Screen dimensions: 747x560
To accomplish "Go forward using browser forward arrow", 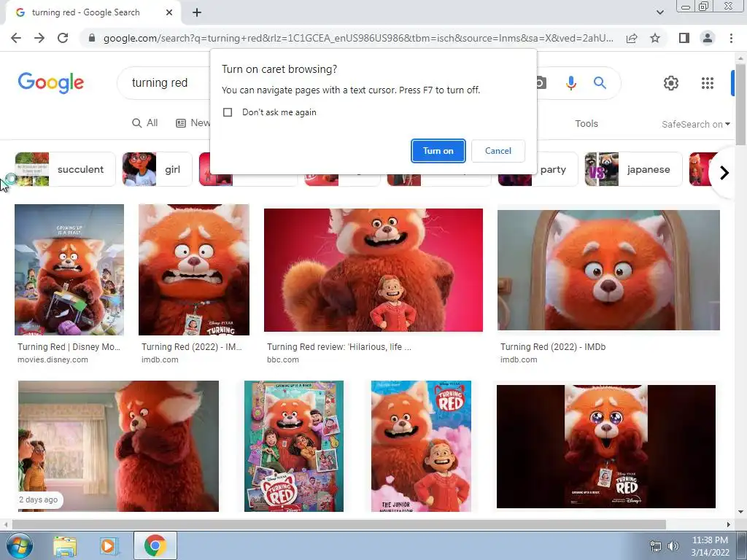I will [x=39, y=38].
